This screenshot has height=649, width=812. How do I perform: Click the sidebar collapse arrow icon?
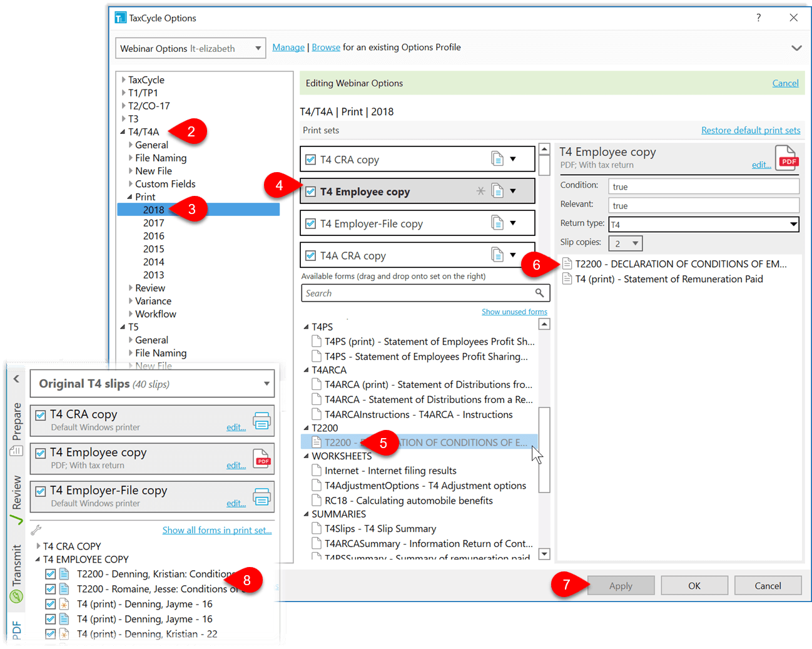pos(16,379)
